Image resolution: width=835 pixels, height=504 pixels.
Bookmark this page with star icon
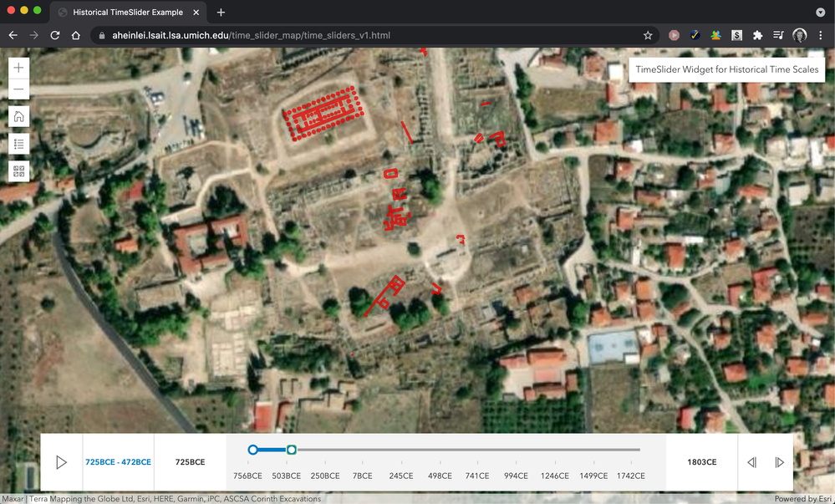648,36
